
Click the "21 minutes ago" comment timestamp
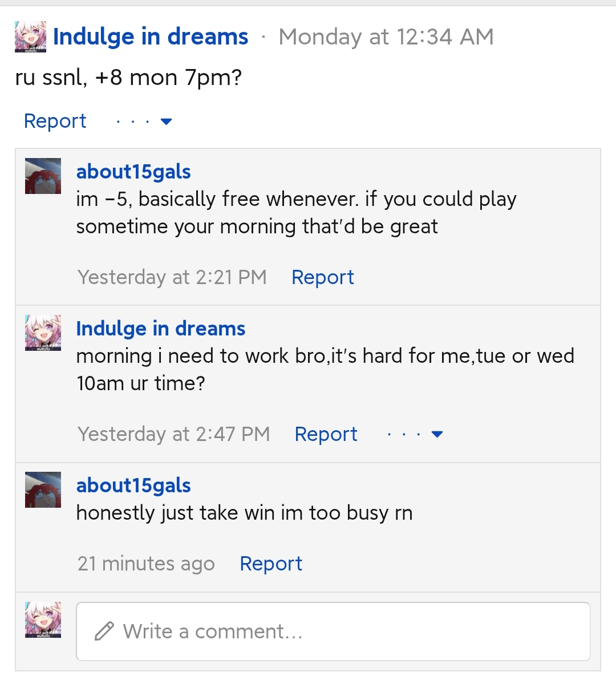[146, 564]
